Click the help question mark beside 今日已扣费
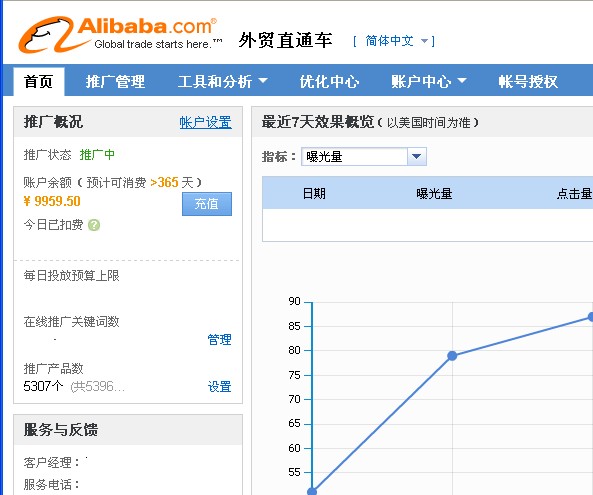The height and width of the screenshot is (495, 593). point(94,225)
